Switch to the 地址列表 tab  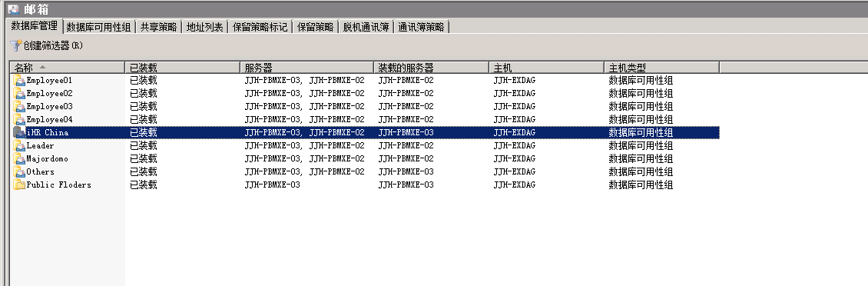click(x=205, y=27)
